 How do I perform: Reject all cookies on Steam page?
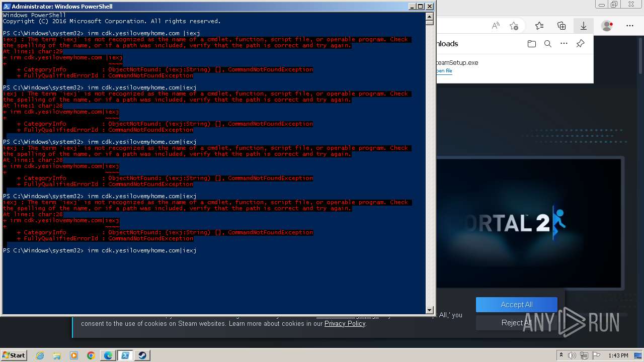tap(517, 323)
